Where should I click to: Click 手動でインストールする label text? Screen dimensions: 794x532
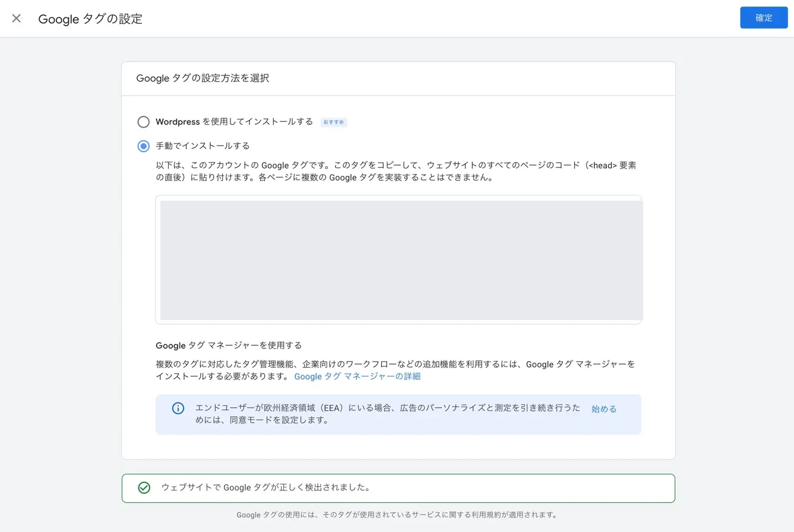(203, 145)
